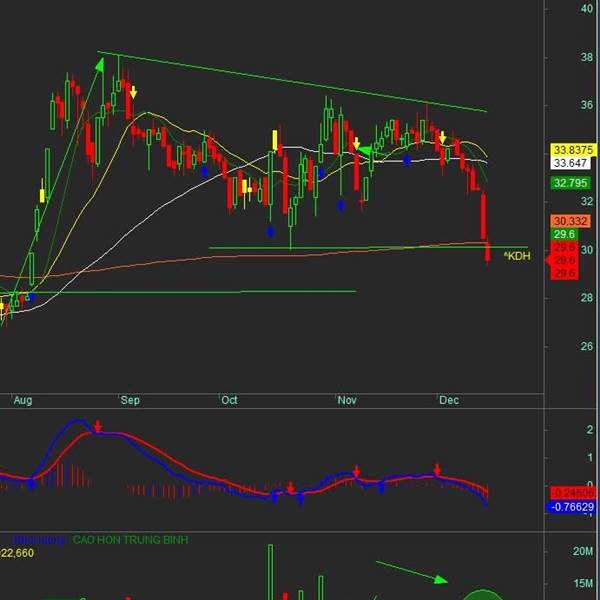Click the 40 price axis tick

587,8
